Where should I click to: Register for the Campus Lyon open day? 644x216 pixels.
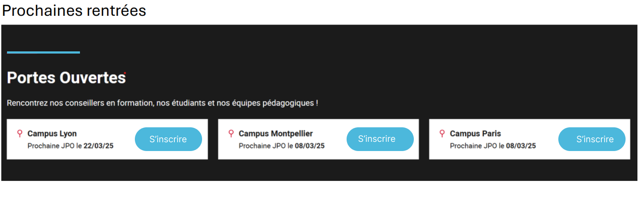point(168,139)
